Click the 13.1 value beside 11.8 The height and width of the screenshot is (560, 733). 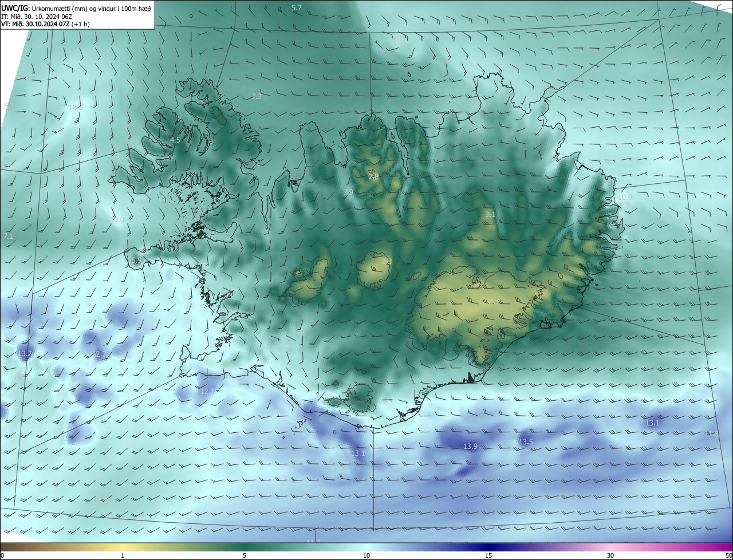(652, 423)
